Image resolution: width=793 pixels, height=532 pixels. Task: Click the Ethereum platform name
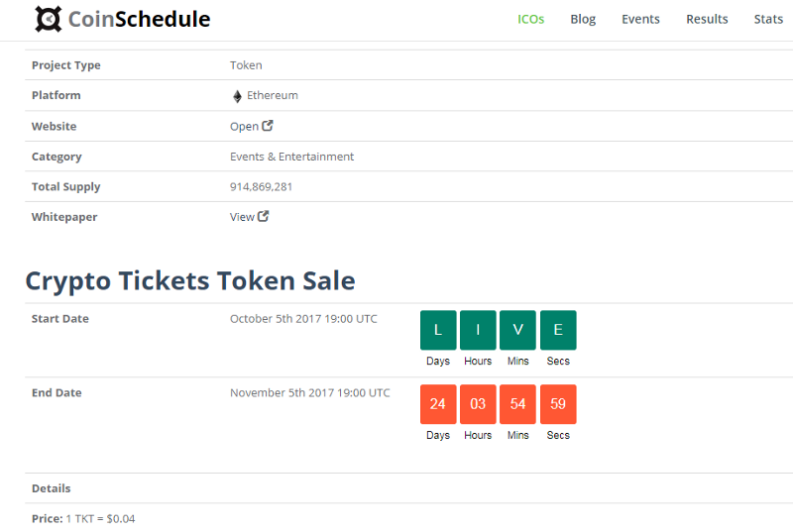(x=273, y=96)
